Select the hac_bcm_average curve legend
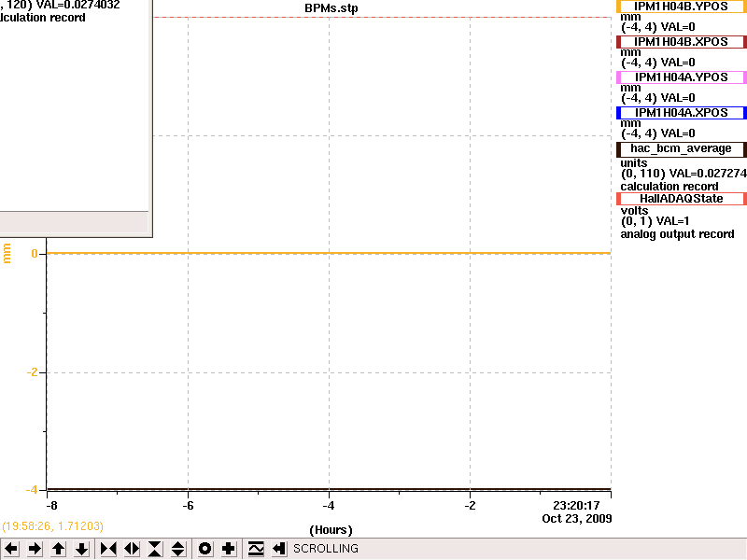Viewport: 747px width, 560px height. coord(682,149)
